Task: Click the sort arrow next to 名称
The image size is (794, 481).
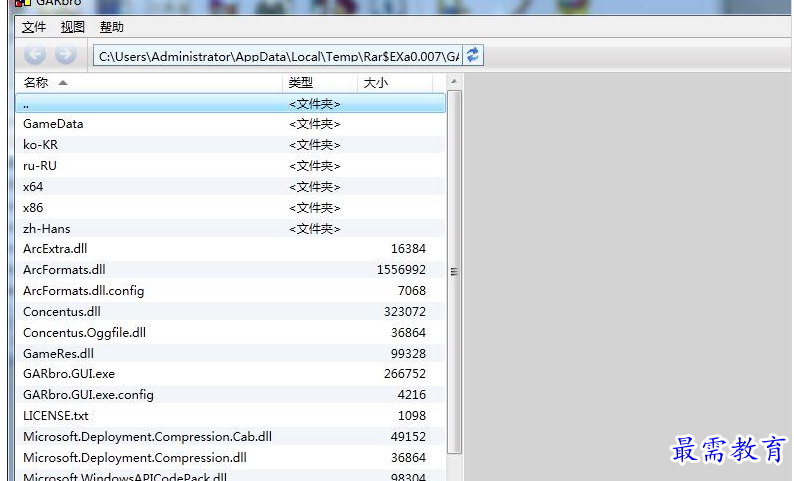Action: coord(63,83)
